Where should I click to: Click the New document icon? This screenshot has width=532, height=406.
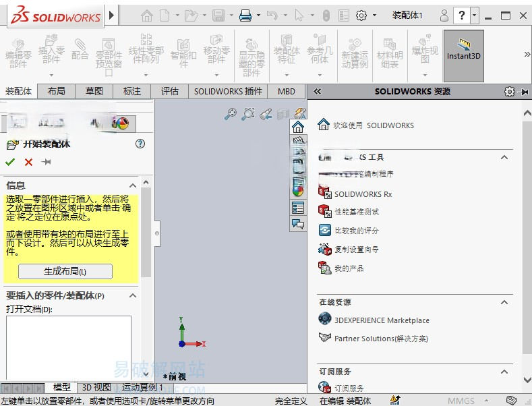(x=165, y=16)
